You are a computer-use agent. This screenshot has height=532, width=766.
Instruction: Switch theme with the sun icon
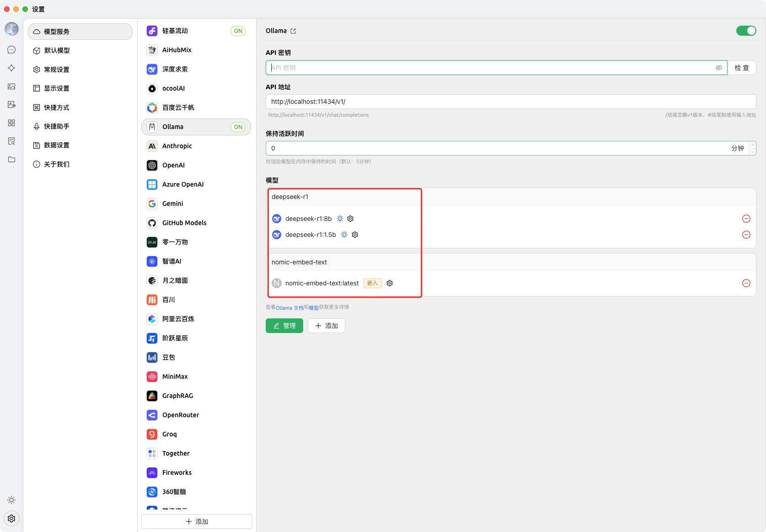11,500
